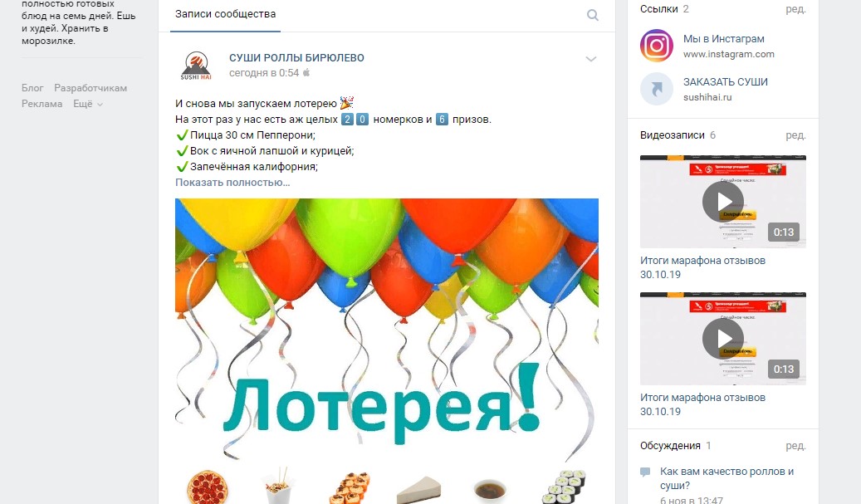Play the second Итоги марафона video
The height and width of the screenshot is (504, 861).
pyautogui.click(x=722, y=339)
